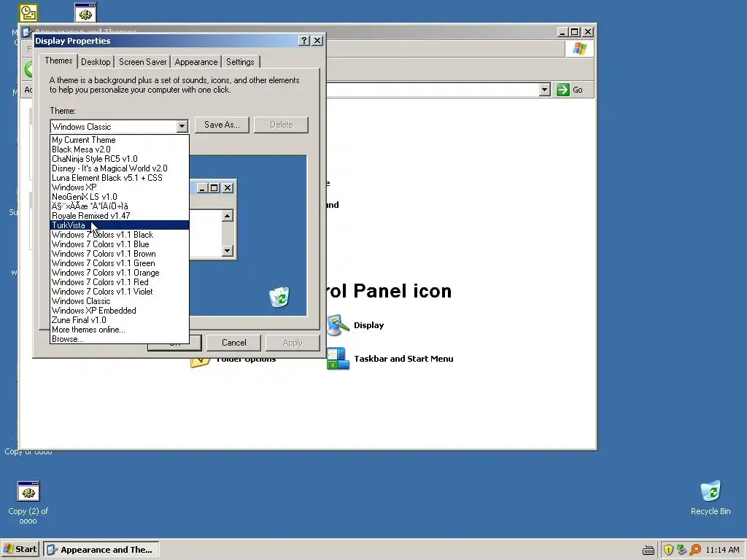Open Taskbar and Start Menu icon
This screenshot has width=747, height=560.
click(338, 359)
